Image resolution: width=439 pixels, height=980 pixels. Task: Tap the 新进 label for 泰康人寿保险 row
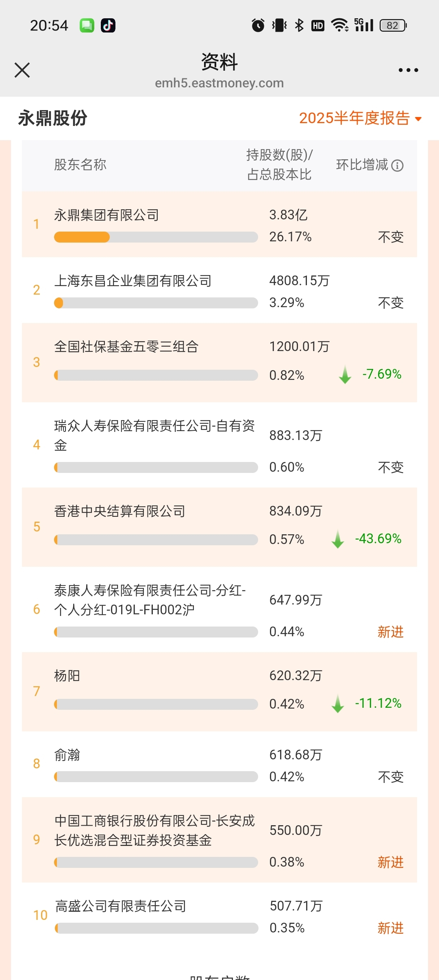pos(391,632)
